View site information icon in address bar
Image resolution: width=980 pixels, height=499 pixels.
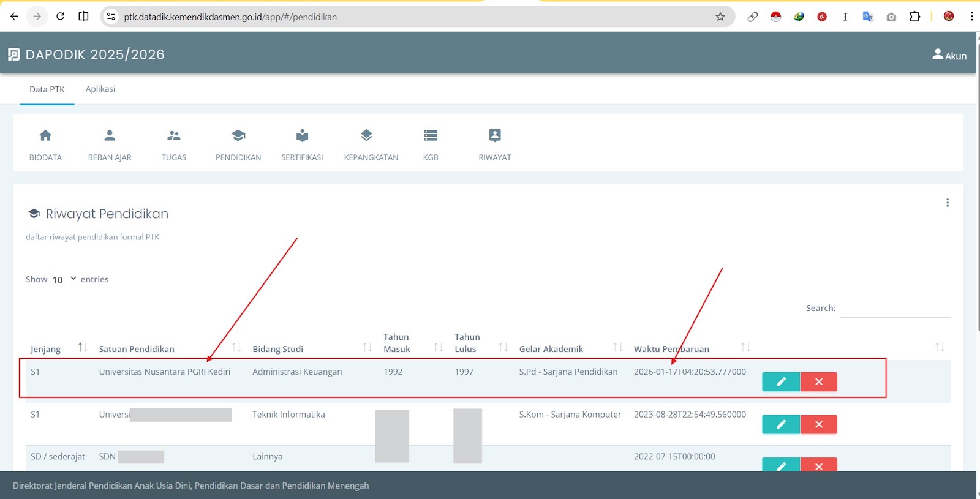[111, 17]
